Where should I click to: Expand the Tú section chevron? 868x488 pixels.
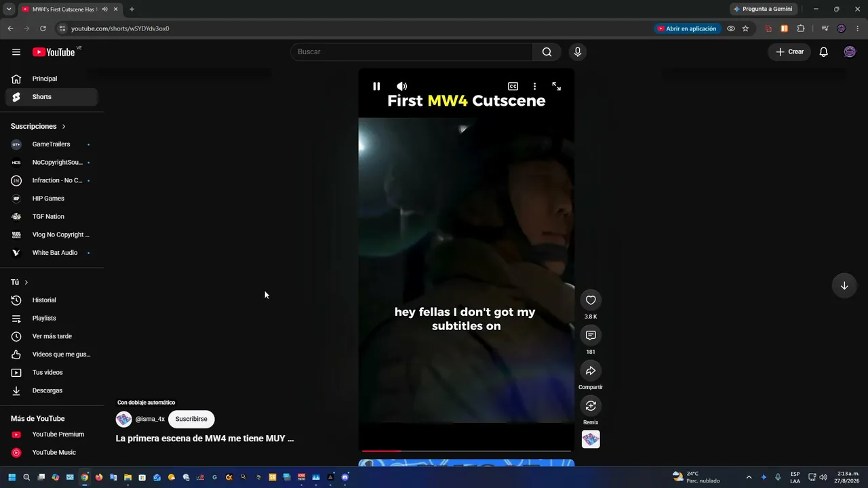point(26,282)
